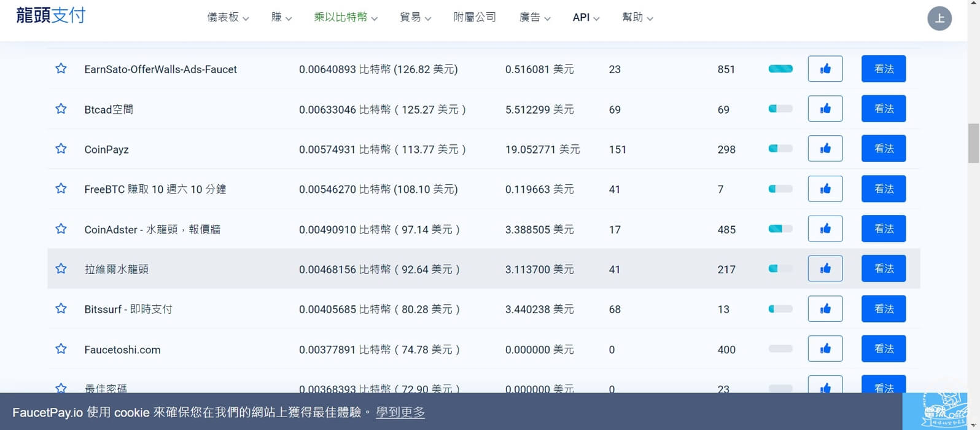
Task: Click 看法 for 拉維爾水龍頭
Action: tap(884, 268)
